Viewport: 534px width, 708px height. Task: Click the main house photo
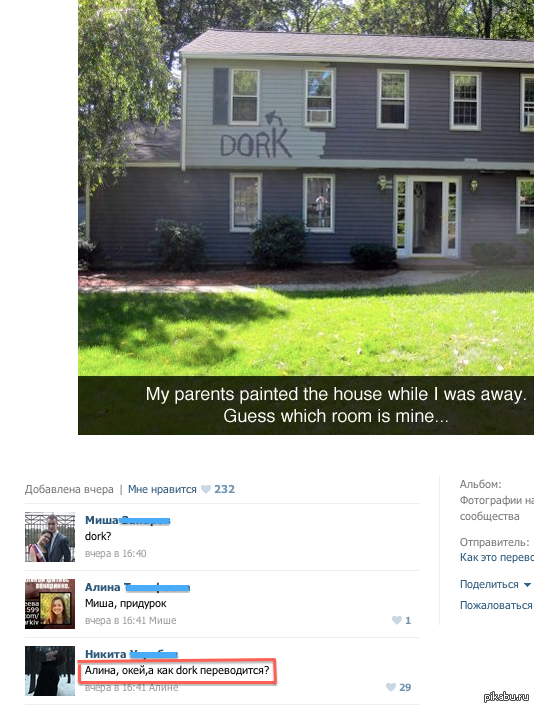pyautogui.click(x=306, y=217)
